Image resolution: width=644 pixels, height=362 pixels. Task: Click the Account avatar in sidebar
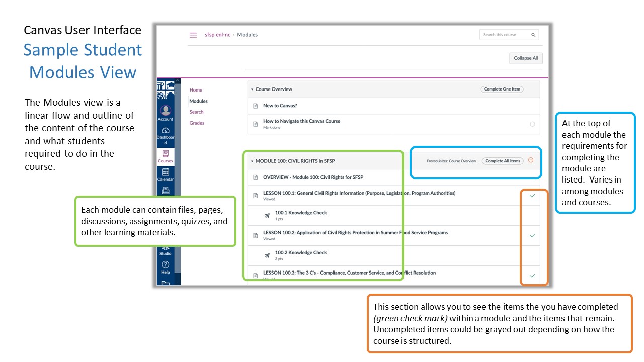[x=166, y=111]
